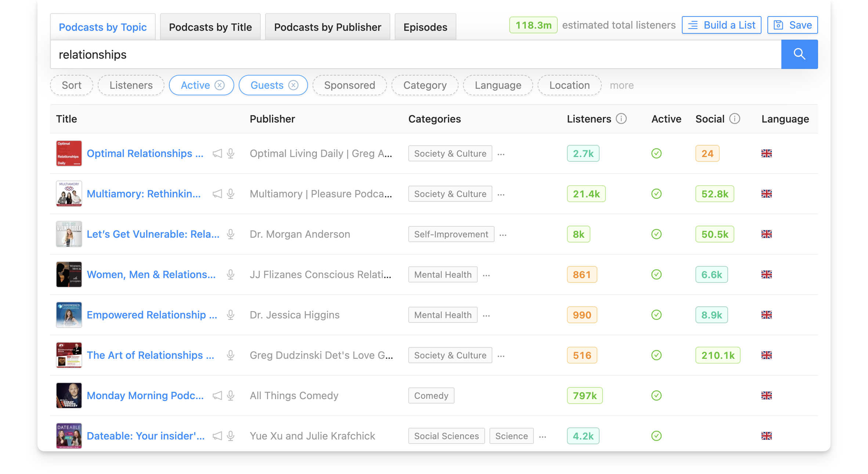Click the search magnifier icon

coord(799,54)
